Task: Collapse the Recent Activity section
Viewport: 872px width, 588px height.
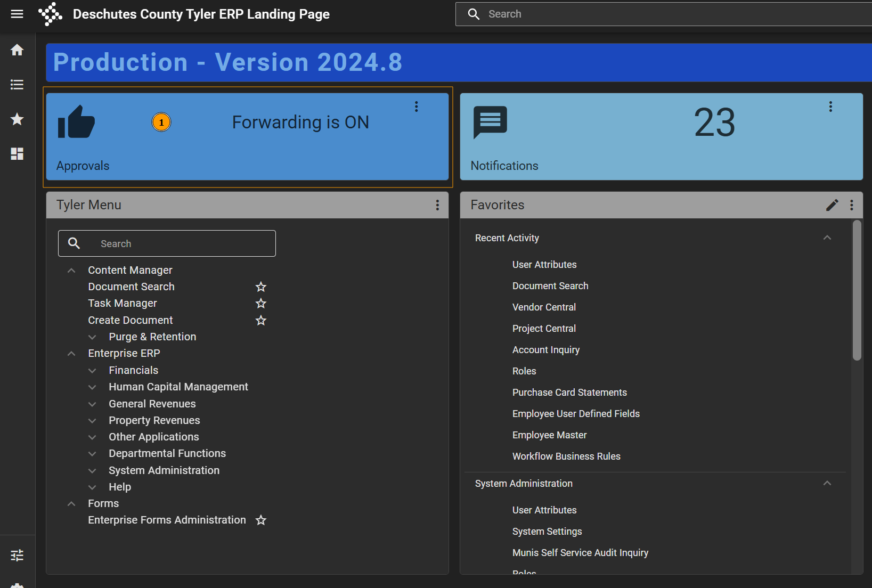Action: 827,238
